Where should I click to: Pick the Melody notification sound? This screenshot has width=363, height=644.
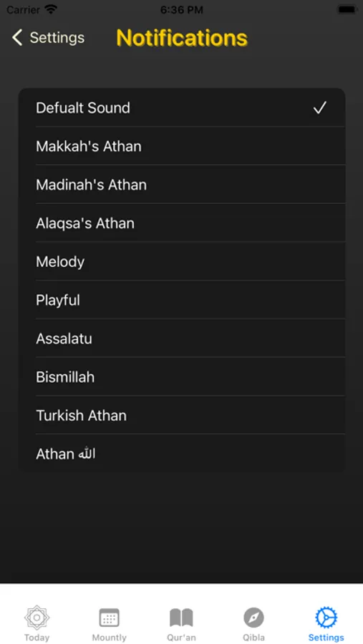pos(181,262)
